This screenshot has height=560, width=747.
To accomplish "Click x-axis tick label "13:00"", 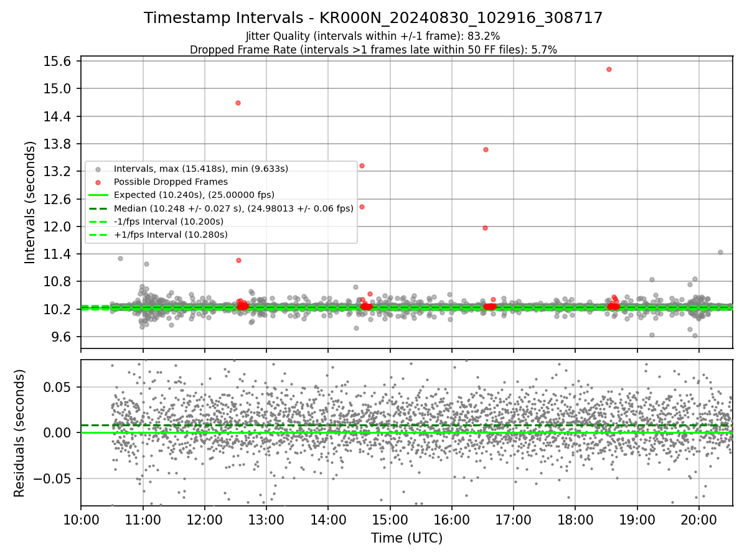I will (x=266, y=520).
